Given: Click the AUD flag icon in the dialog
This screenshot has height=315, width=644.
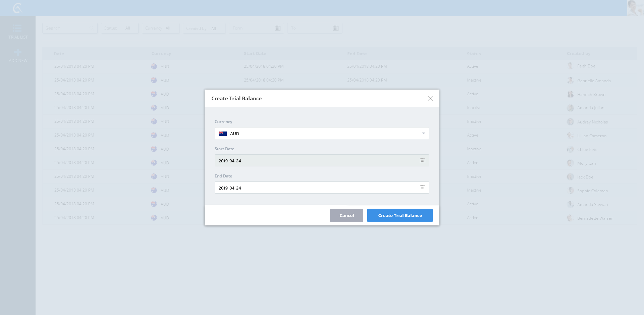Looking at the screenshot, I should click(223, 134).
